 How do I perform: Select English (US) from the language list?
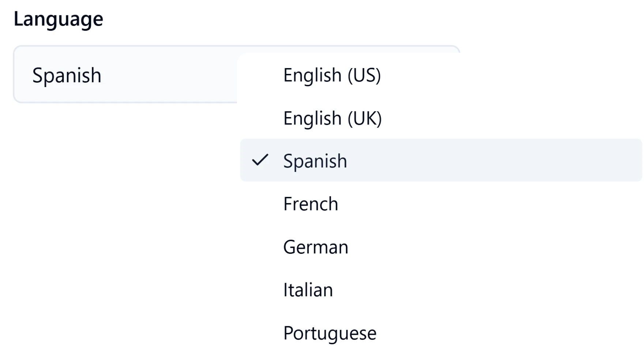tap(333, 75)
